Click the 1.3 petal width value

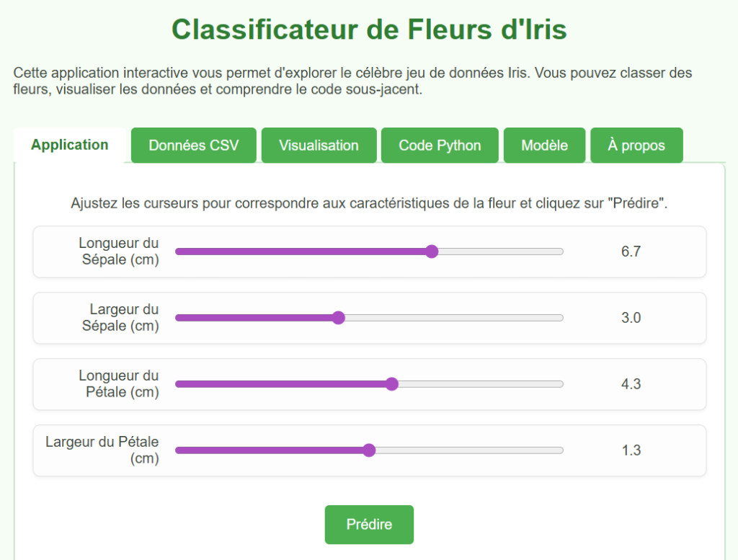point(631,450)
